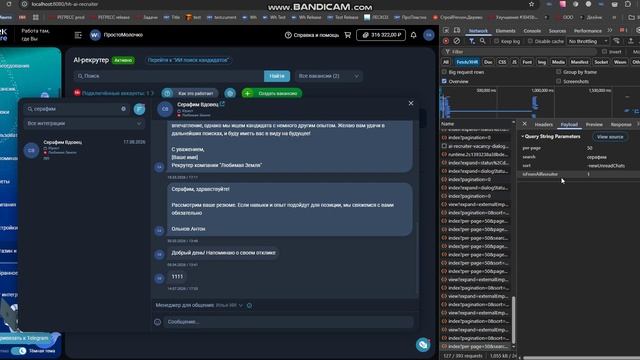Click the network Overview timeline graph
The height and width of the screenshot is (360, 640).
540,102
